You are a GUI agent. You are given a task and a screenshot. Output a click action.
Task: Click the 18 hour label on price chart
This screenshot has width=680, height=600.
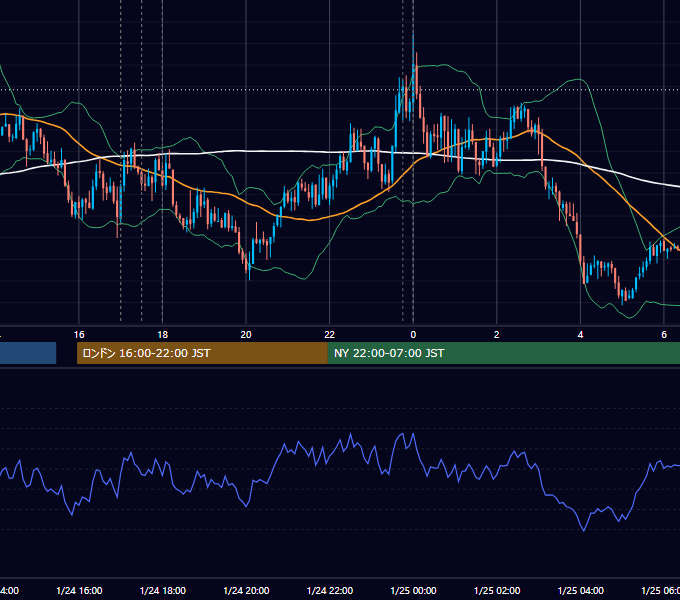[x=162, y=335]
